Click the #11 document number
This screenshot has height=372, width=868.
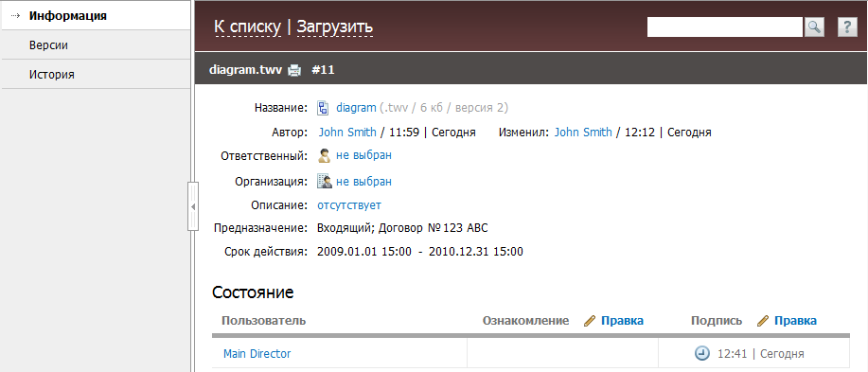click(324, 70)
